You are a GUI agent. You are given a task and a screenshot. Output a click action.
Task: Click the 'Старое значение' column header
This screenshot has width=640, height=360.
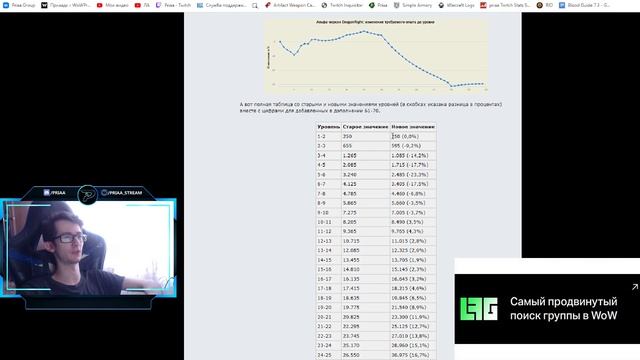[365, 127]
